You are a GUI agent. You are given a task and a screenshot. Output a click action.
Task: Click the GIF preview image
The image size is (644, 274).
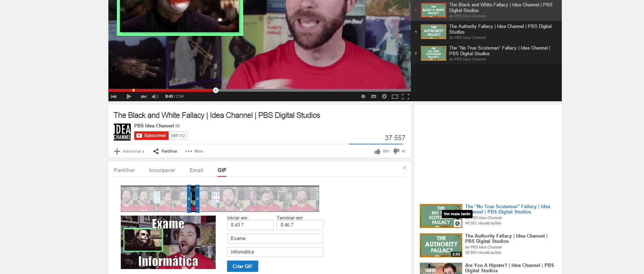[x=168, y=242]
